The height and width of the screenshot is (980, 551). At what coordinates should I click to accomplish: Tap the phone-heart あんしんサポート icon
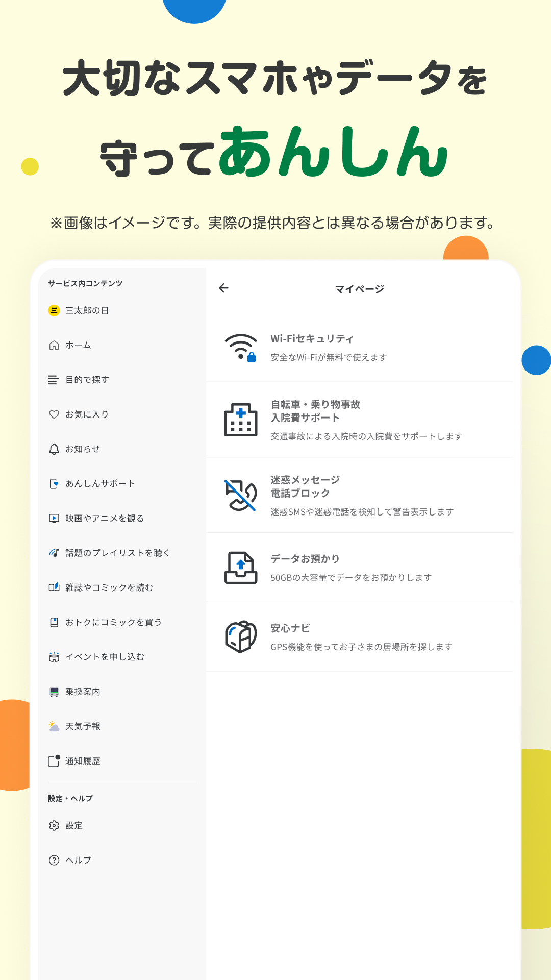coord(54,484)
